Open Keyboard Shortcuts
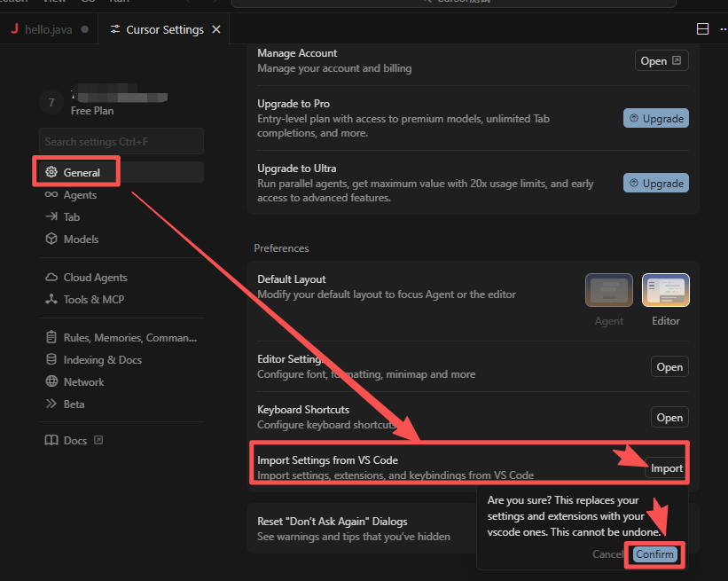The height and width of the screenshot is (581, 728). [669, 418]
